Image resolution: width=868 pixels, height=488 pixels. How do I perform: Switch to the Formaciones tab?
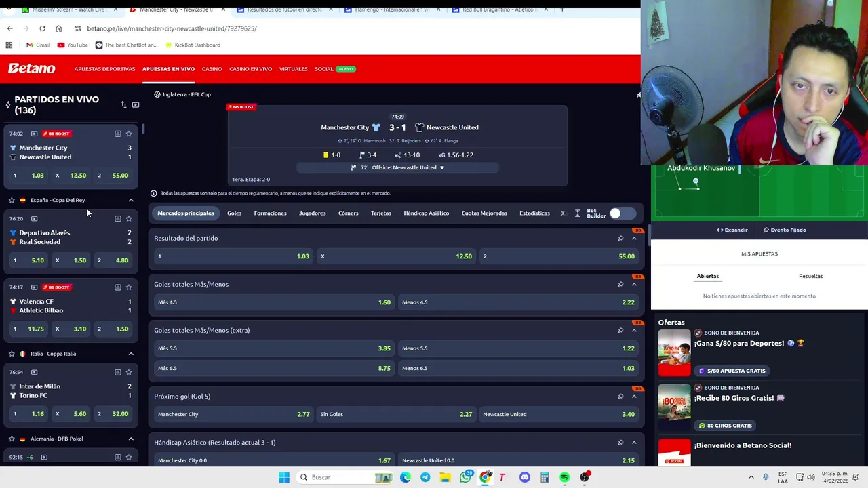(x=270, y=213)
